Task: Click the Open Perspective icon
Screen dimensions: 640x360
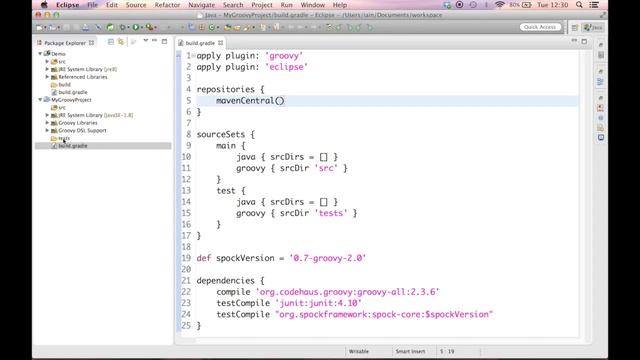Action: (575, 27)
